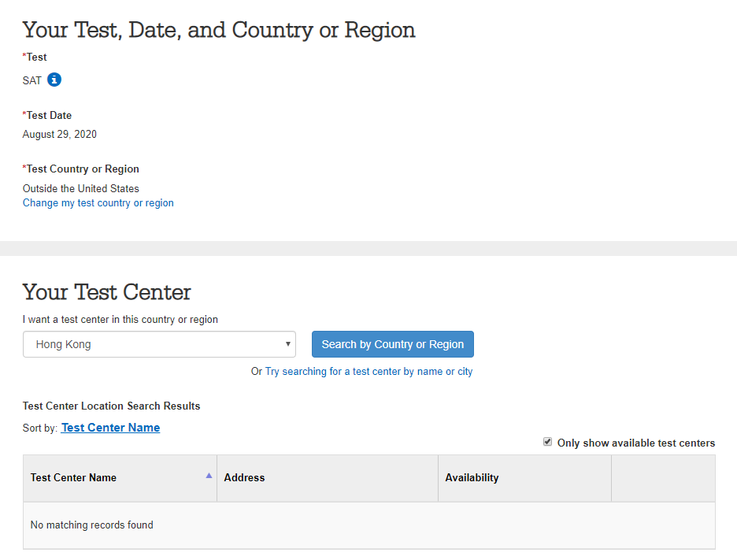The image size is (737, 560).
Task: Select the Availability column header
Action: point(524,478)
